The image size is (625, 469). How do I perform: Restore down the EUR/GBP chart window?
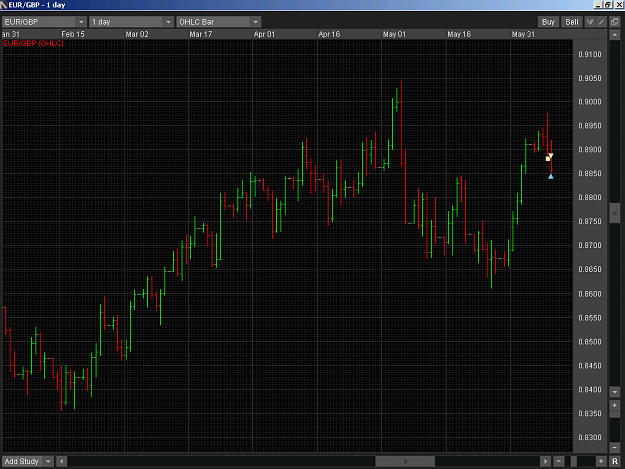(x=607, y=5)
